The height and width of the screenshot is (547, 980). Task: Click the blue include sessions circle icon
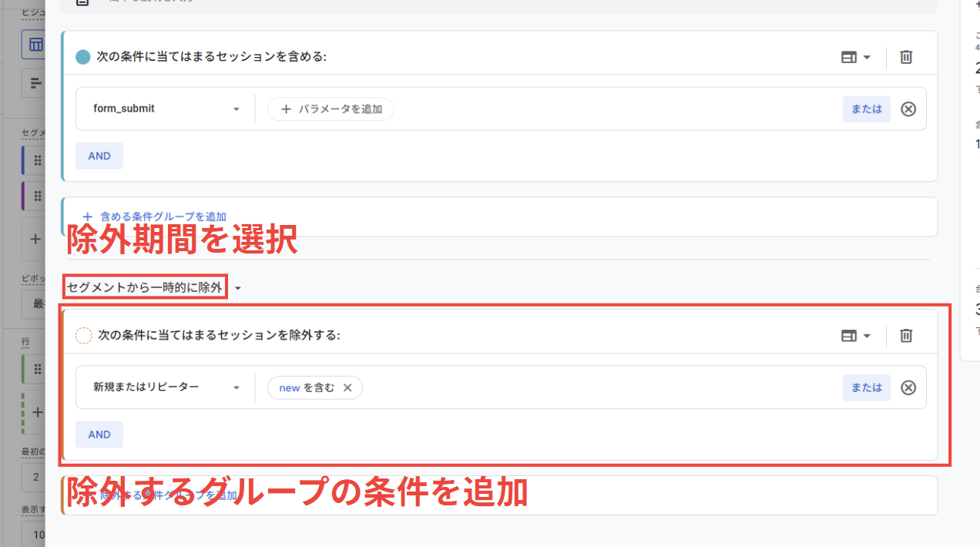pos(83,57)
